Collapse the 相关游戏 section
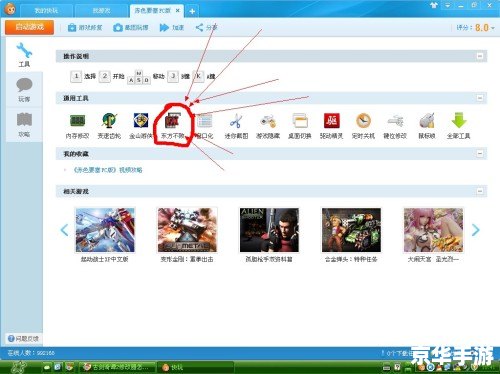Screen dimensions: 500x374 [x=480, y=191]
